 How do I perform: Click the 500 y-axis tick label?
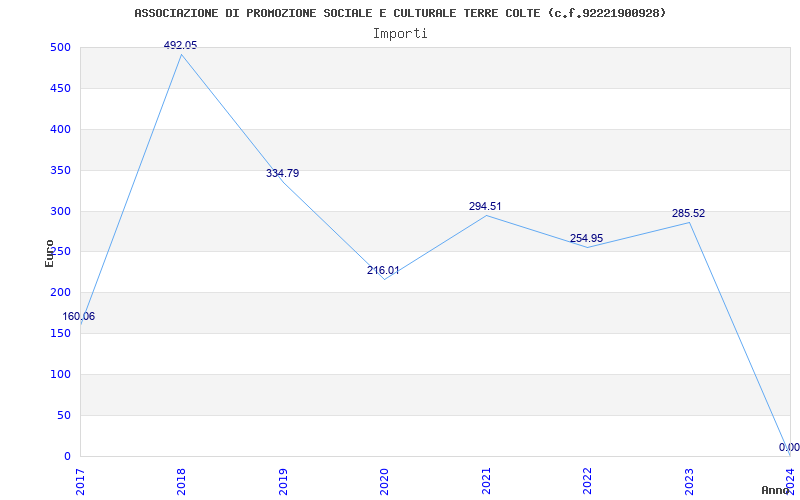click(60, 47)
